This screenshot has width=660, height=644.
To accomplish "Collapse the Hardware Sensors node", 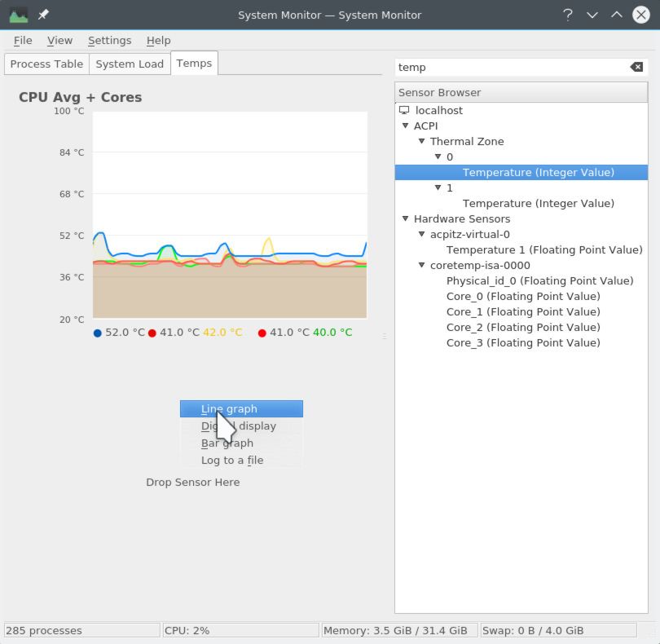I will coord(405,218).
